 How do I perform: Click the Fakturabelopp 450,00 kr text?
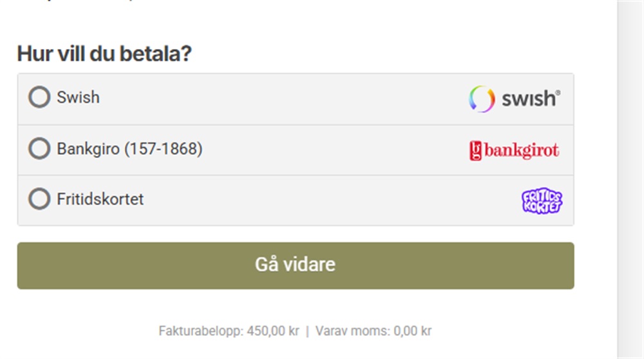click(229, 331)
